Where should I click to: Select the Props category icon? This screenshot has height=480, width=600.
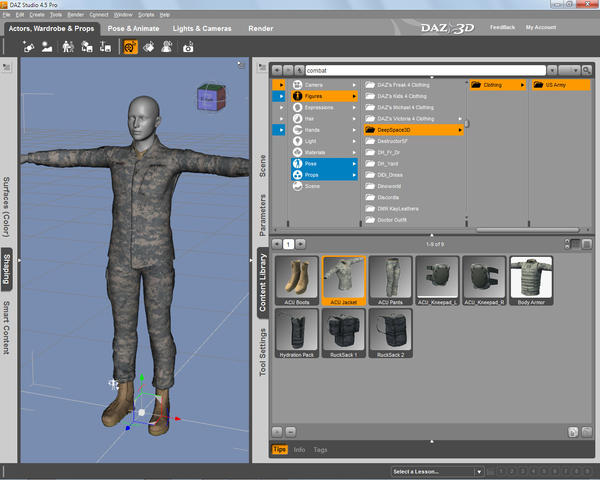point(298,174)
